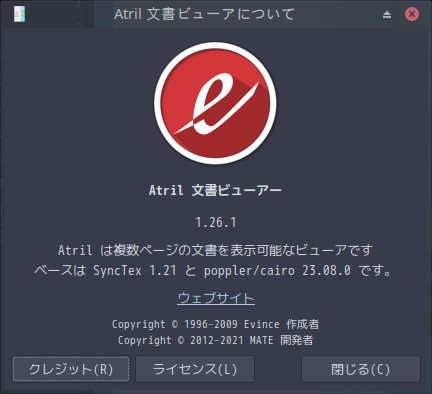
Task: Click the title bar text 'Atril 文書ビューアについて'
Action: (x=204, y=14)
